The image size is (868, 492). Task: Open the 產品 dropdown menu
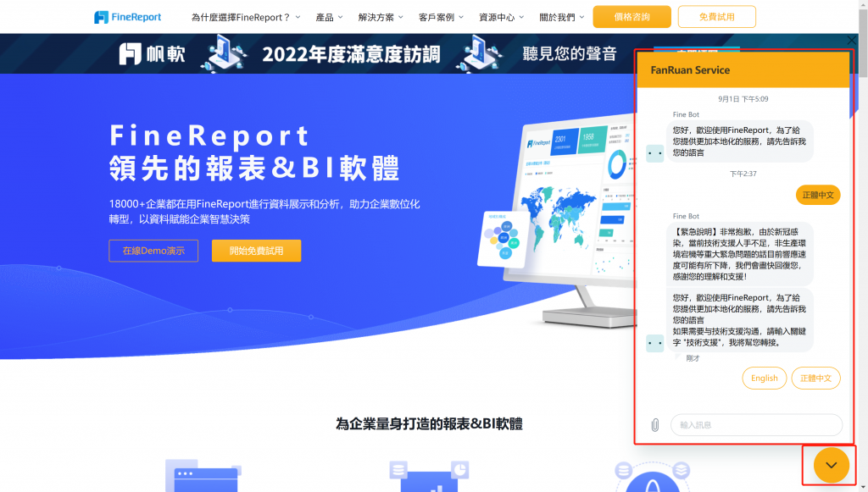click(x=330, y=17)
